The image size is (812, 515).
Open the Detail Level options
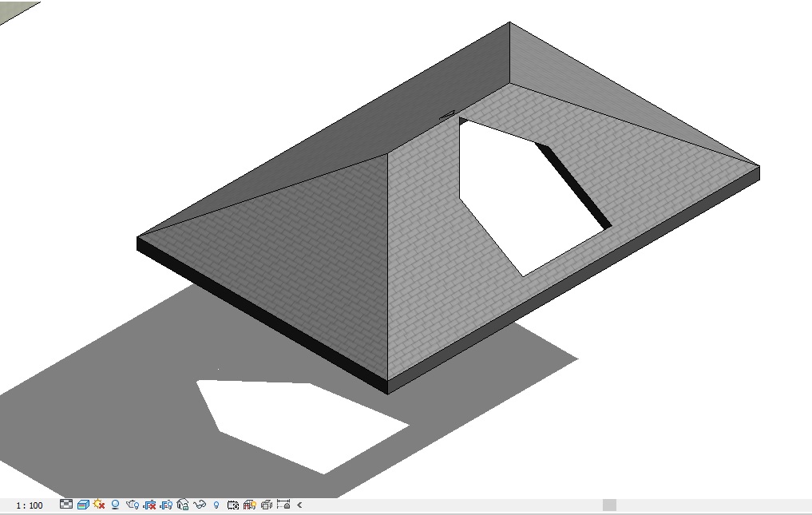[66, 505]
